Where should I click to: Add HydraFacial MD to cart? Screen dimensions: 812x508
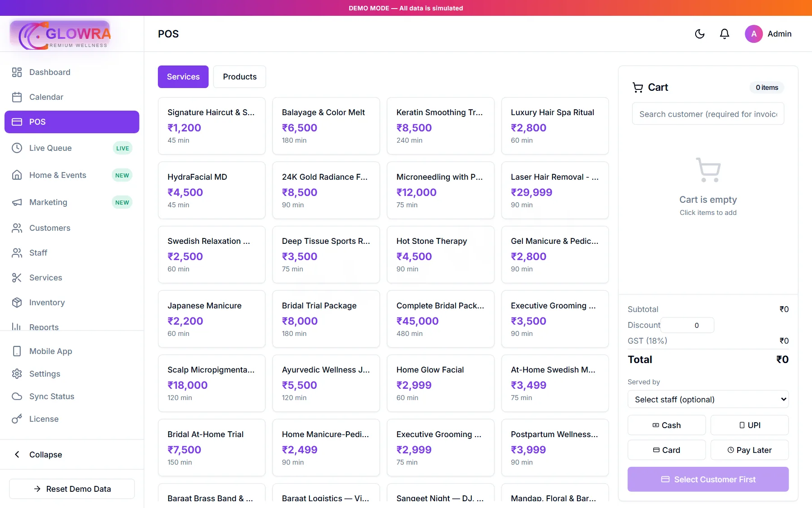coord(212,190)
